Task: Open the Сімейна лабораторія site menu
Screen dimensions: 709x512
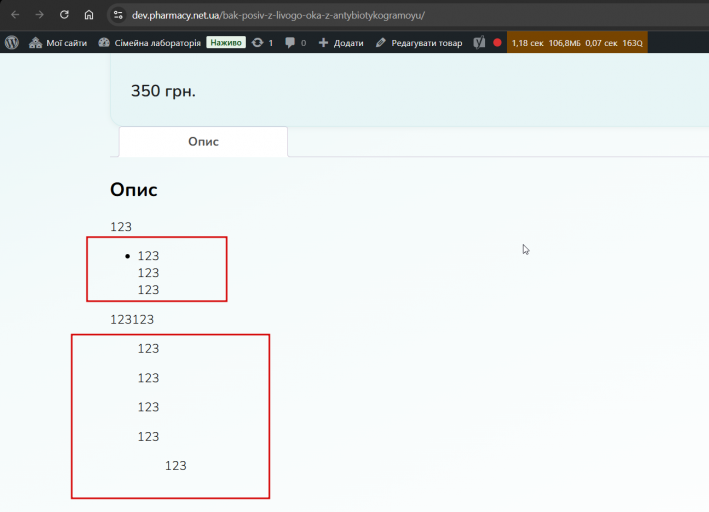Action: (150, 43)
